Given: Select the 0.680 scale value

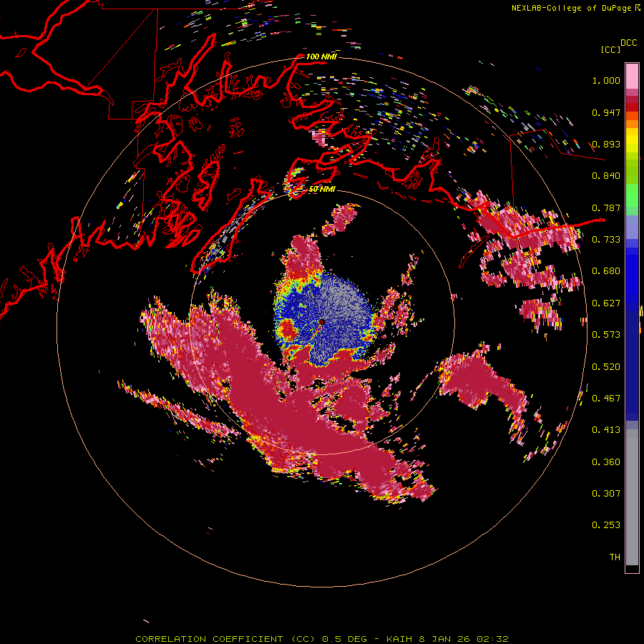Looking at the screenshot, I should click(x=606, y=271).
